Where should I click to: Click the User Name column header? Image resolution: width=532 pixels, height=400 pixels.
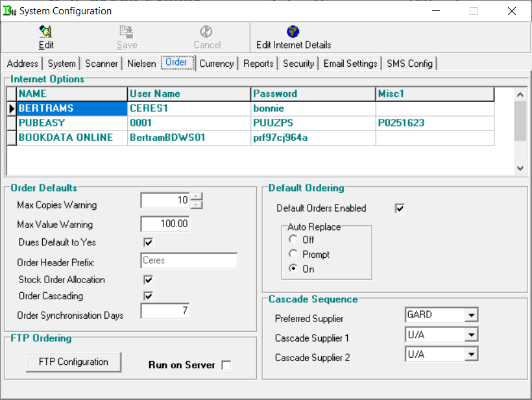point(189,94)
